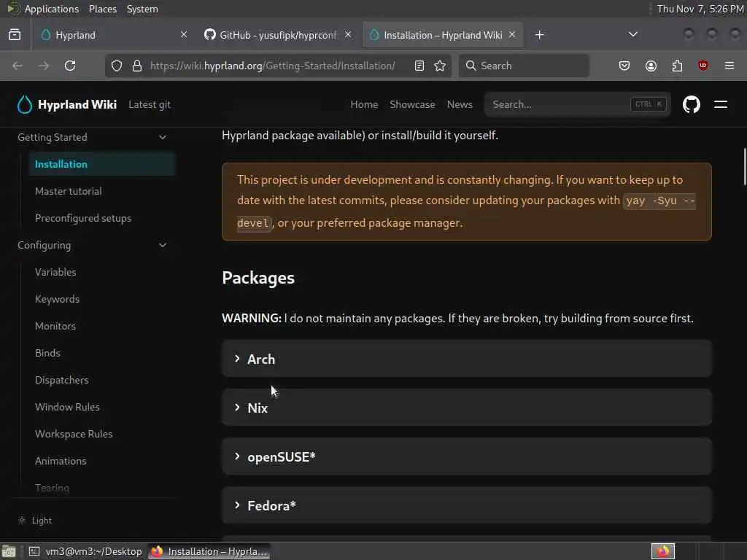Viewport: 747px width, 560px height.
Task: Expand the Nix packages section
Action: pyautogui.click(x=466, y=408)
